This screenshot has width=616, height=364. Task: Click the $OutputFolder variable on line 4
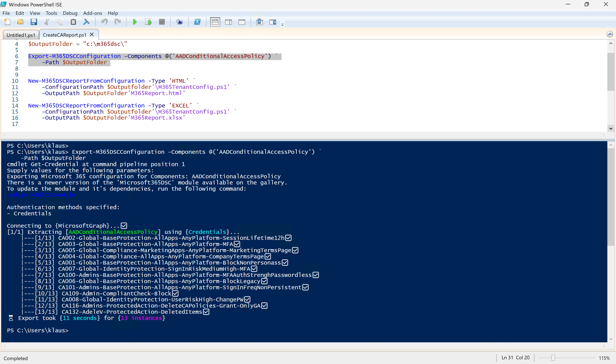[50, 44]
